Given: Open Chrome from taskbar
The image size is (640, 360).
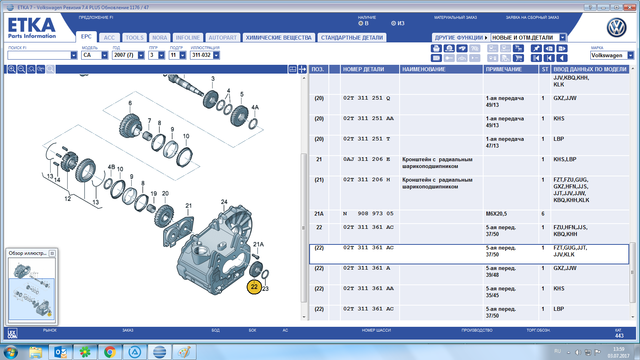Looking at the screenshot, I should pyautogui.click(x=110, y=352).
